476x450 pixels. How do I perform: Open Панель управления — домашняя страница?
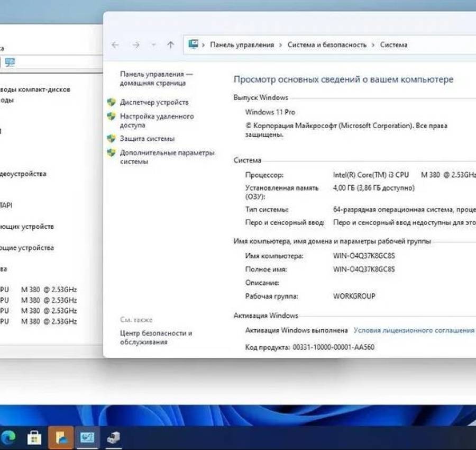(x=156, y=78)
